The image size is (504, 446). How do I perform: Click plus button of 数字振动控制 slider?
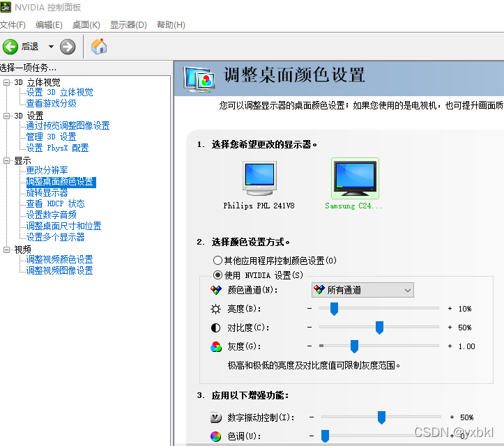tap(452, 417)
